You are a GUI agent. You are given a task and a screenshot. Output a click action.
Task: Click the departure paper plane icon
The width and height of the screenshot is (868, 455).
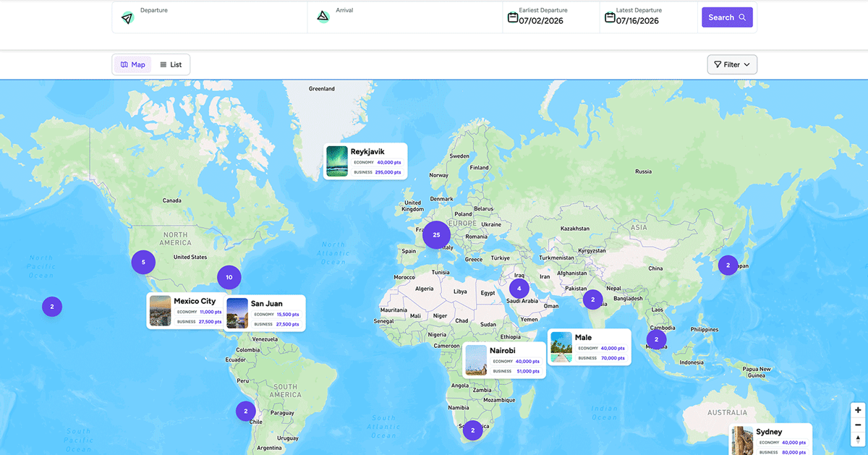(x=127, y=17)
